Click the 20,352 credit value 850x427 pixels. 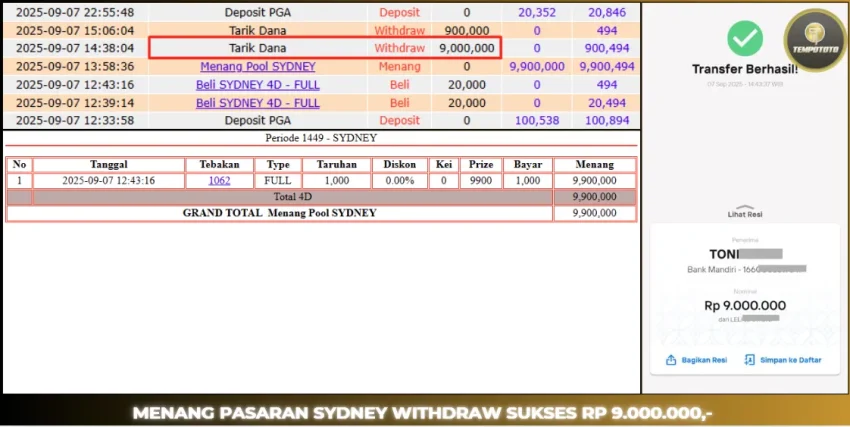pos(537,12)
